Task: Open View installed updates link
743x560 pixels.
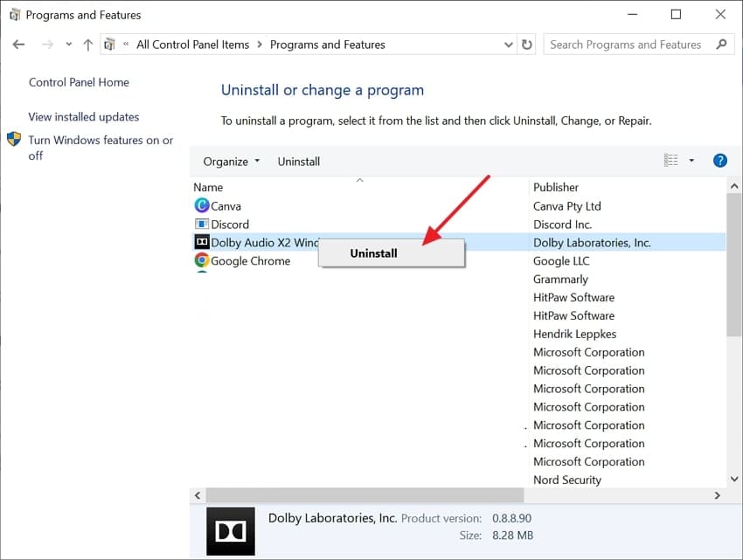Action: pyautogui.click(x=84, y=117)
